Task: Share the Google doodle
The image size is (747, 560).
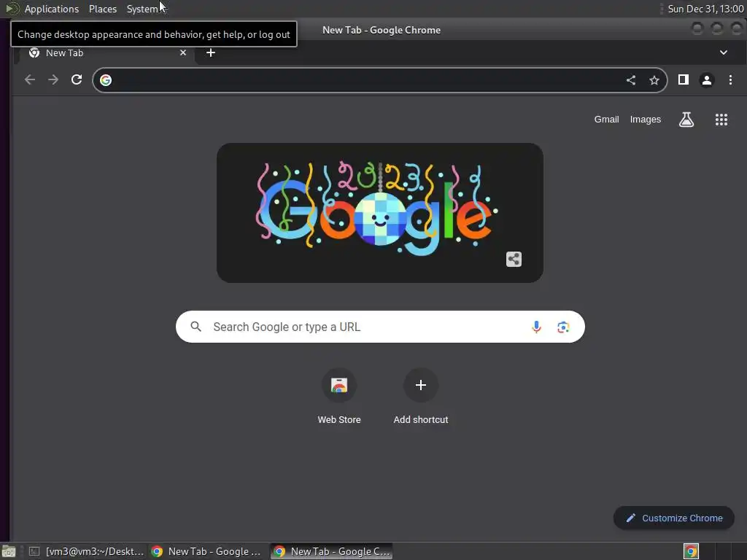Action: click(514, 260)
